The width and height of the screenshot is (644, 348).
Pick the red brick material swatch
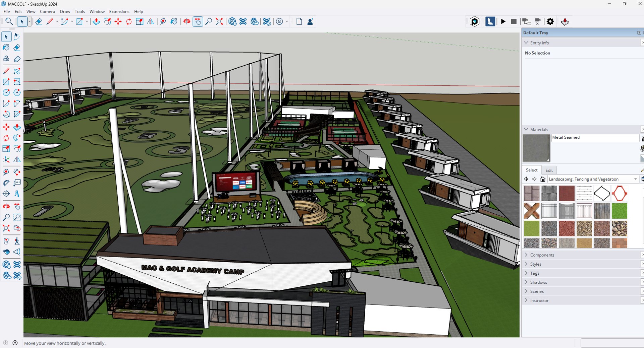pyautogui.click(x=567, y=194)
